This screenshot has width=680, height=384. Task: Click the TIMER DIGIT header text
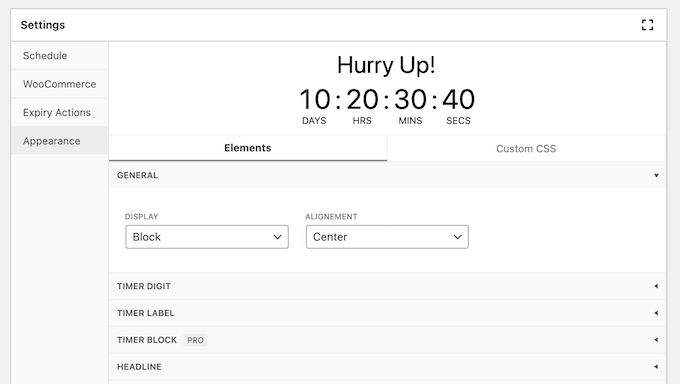pos(144,286)
